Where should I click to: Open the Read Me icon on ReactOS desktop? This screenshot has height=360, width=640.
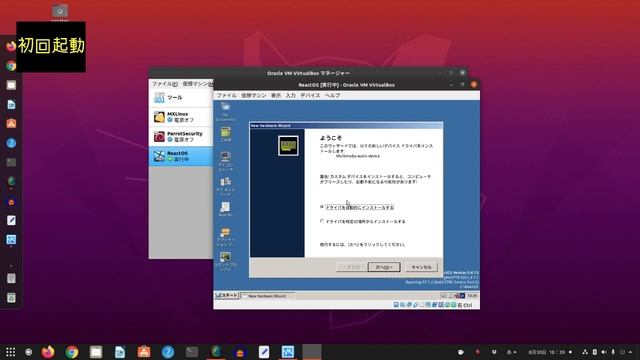pyautogui.click(x=225, y=209)
